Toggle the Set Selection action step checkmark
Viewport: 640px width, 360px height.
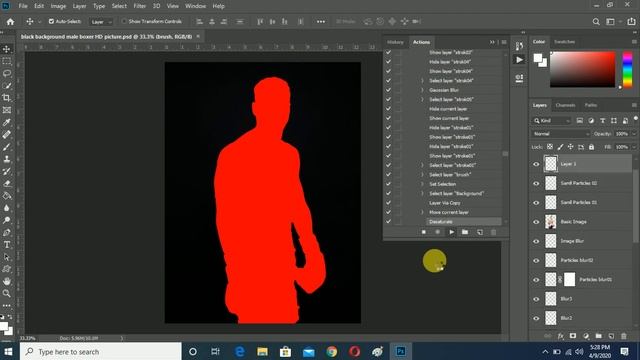pos(388,184)
